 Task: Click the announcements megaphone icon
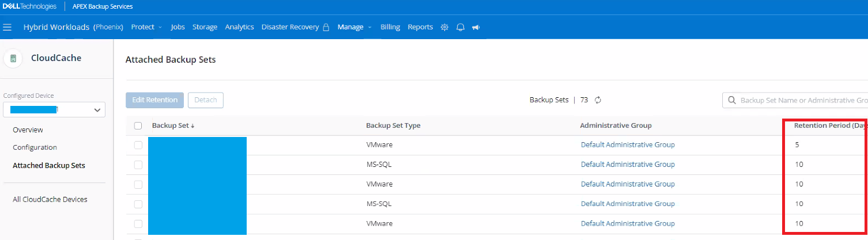476,27
